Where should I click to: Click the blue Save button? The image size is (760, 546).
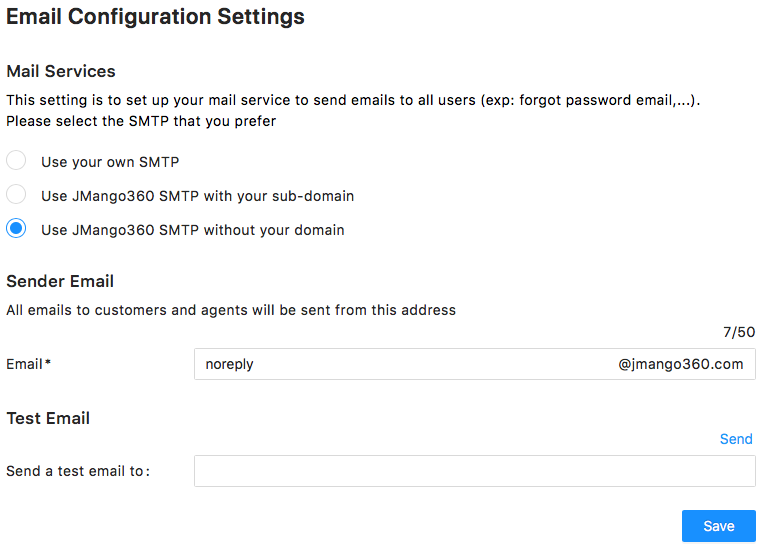click(718, 526)
